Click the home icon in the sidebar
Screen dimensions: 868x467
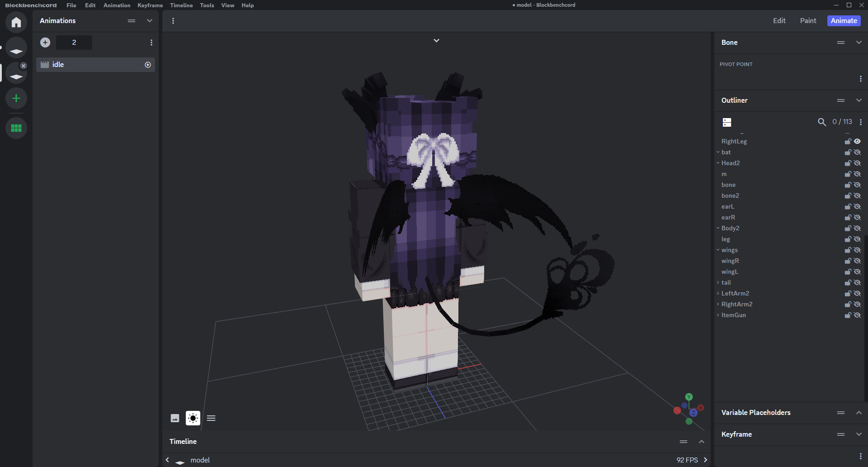click(x=16, y=22)
